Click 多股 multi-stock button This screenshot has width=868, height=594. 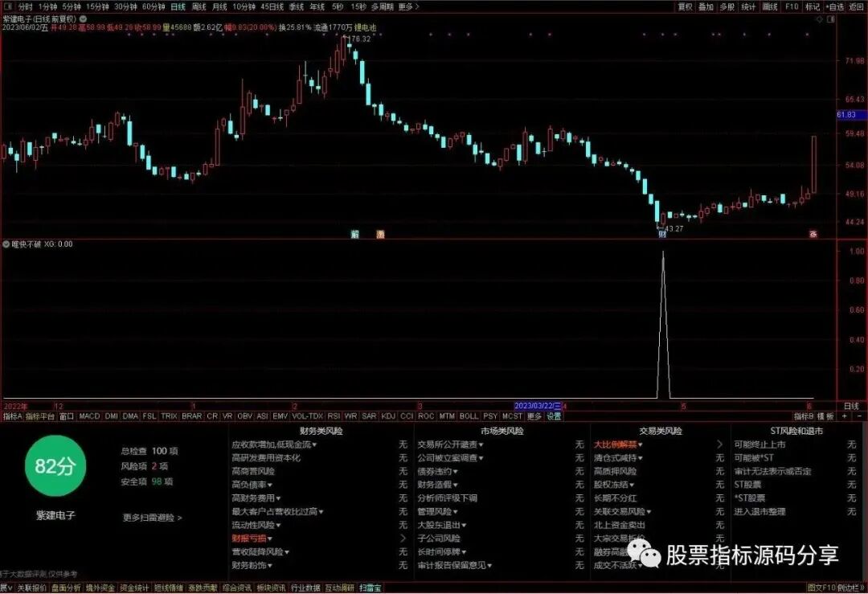727,6
